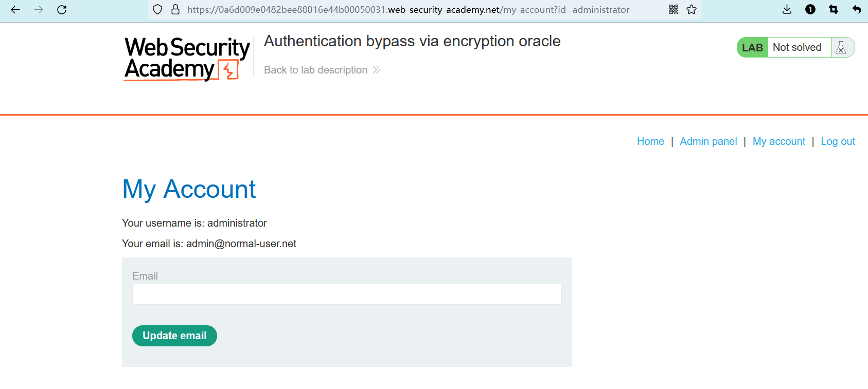The image size is (868, 389).
Task: Reload the current page
Action: click(62, 10)
